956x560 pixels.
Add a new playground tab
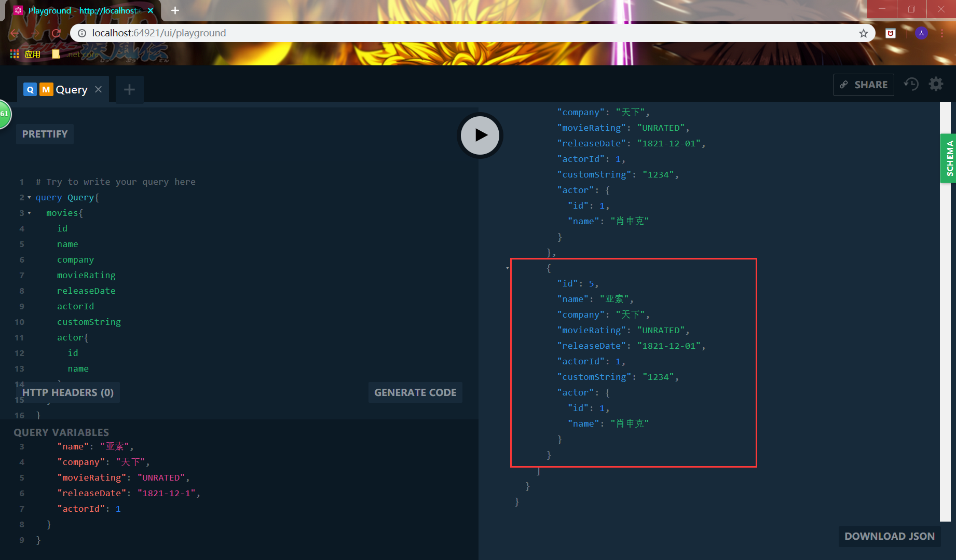click(129, 90)
